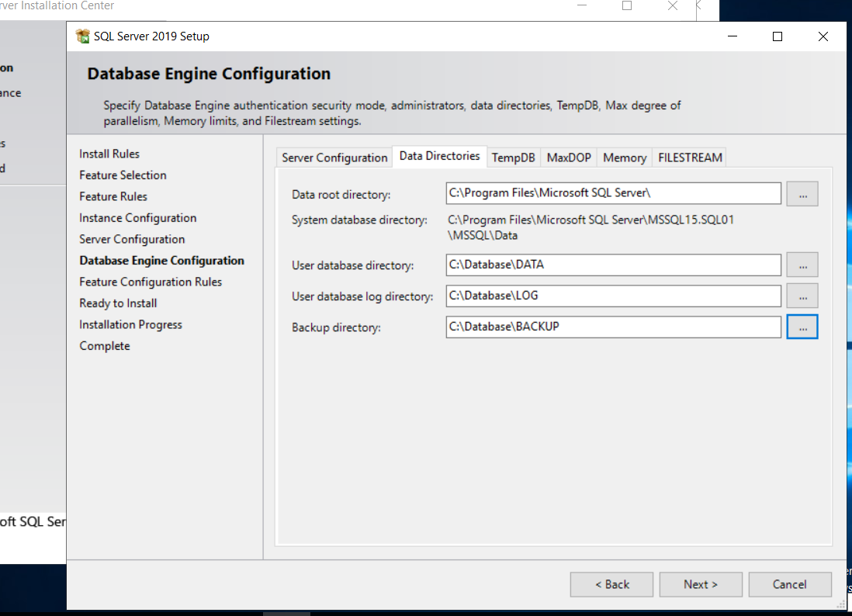Screen dimensions: 852x616
Task: Minimize the SQL Server 2019 Setup window
Action: [x=733, y=36]
